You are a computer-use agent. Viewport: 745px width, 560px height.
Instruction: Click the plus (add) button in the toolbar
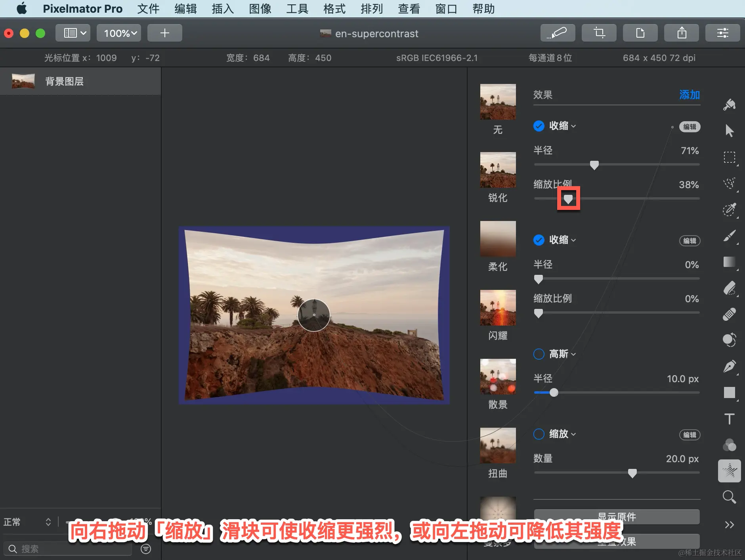pos(165,33)
